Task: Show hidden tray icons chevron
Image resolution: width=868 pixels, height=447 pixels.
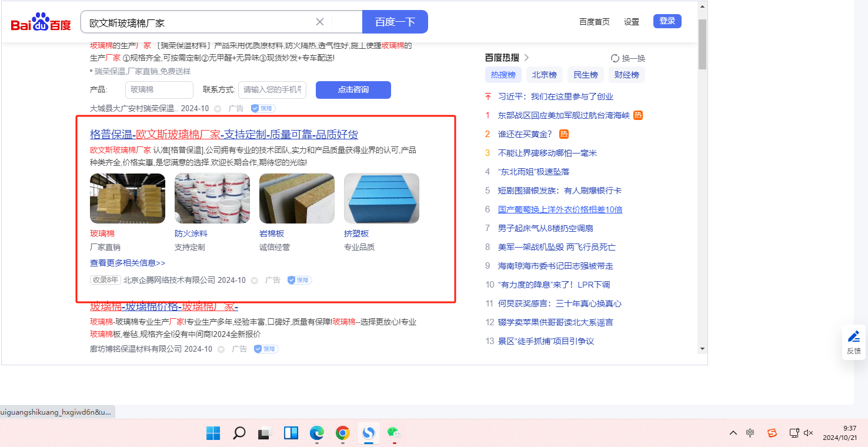Action: coord(733,433)
